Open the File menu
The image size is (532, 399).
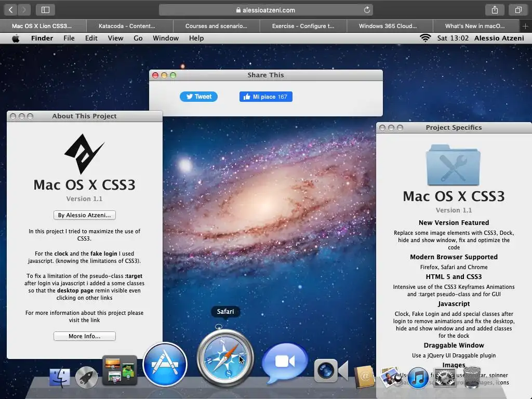tap(69, 38)
